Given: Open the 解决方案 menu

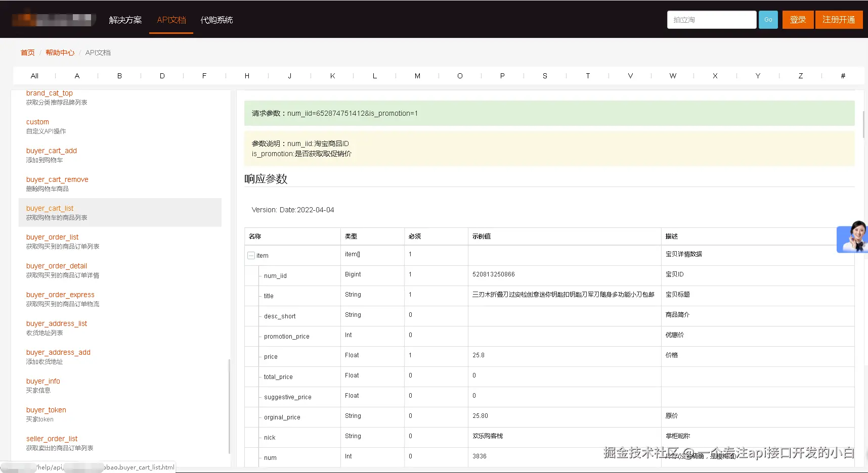Looking at the screenshot, I should (x=125, y=20).
